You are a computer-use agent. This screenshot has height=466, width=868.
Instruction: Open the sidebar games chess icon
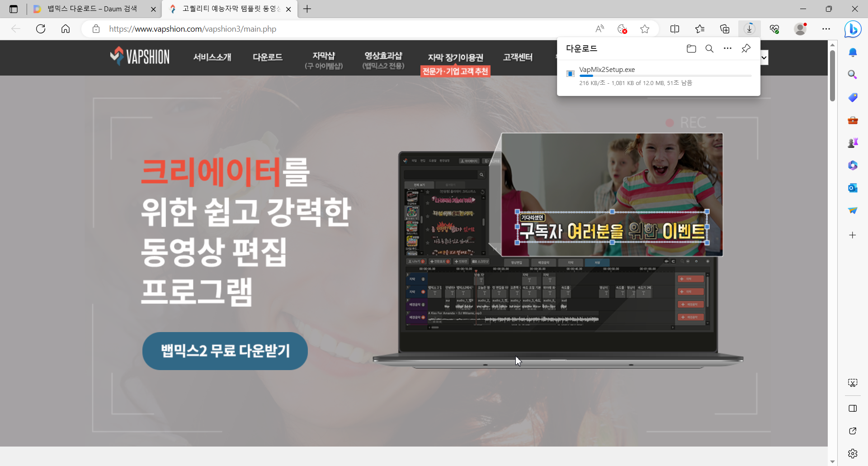click(853, 143)
